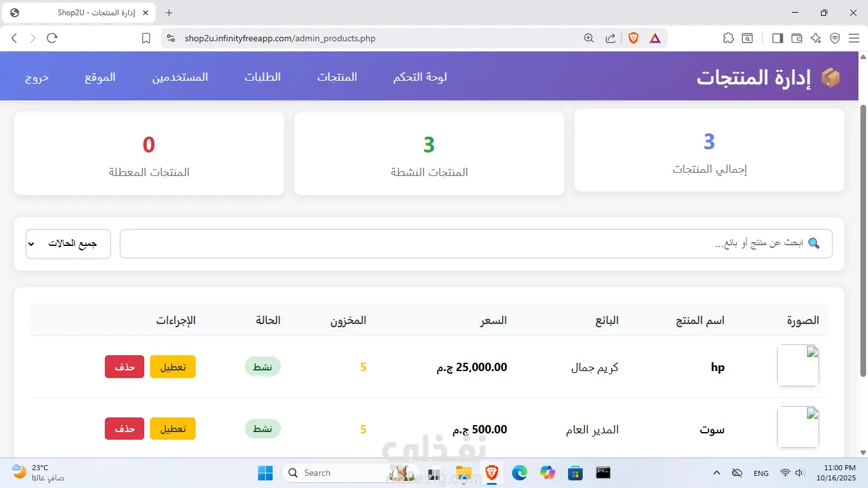The width and height of the screenshot is (868, 488).
Task: Click the zoom magnifier icon in address bar
Action: (x=589, y=38)
